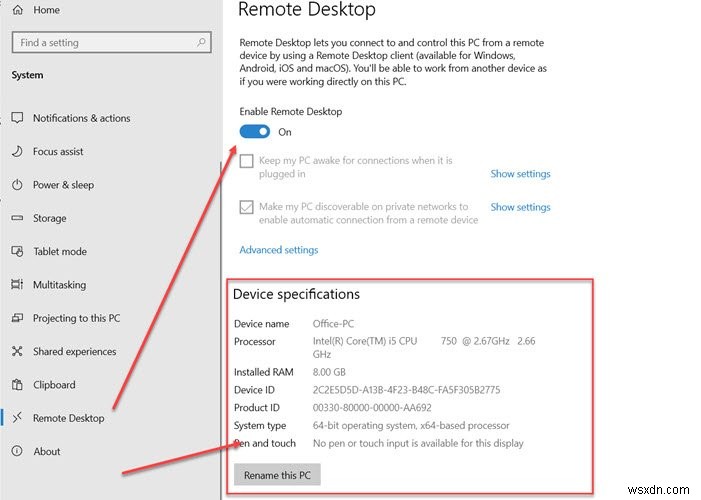Click the Enable Remote Desktop label
701x500 pixels.
click(x=291, y=112)
